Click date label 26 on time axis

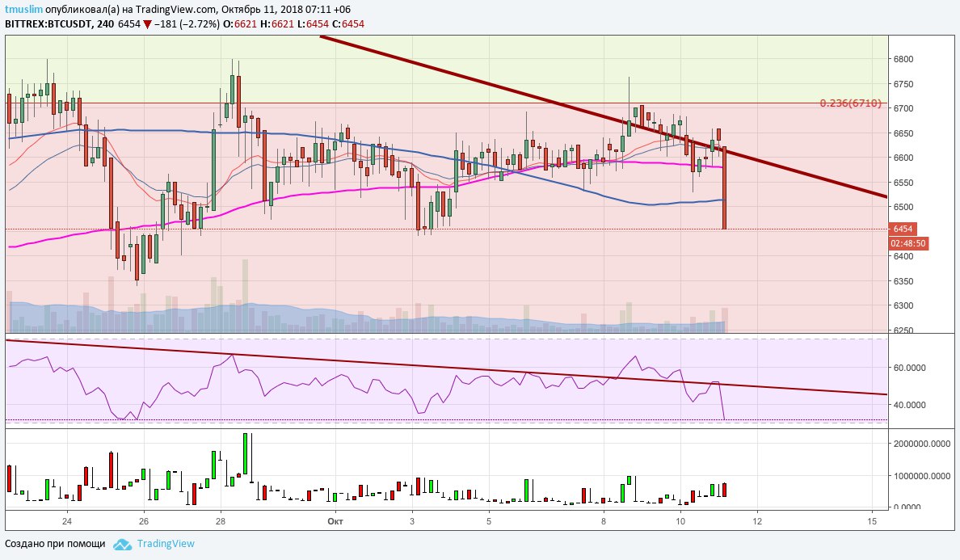point(144,521)
